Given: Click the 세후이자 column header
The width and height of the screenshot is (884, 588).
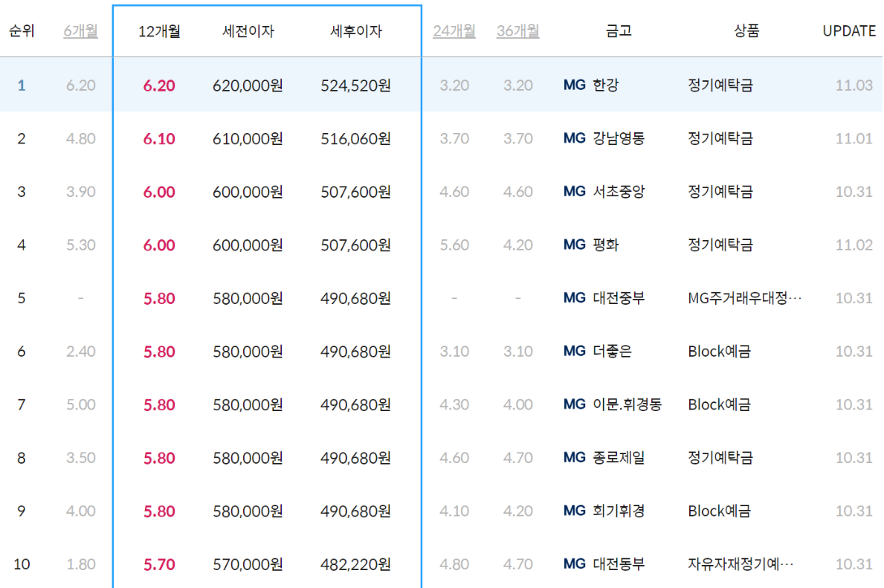Looking at the screenshot, I should 355,31.
